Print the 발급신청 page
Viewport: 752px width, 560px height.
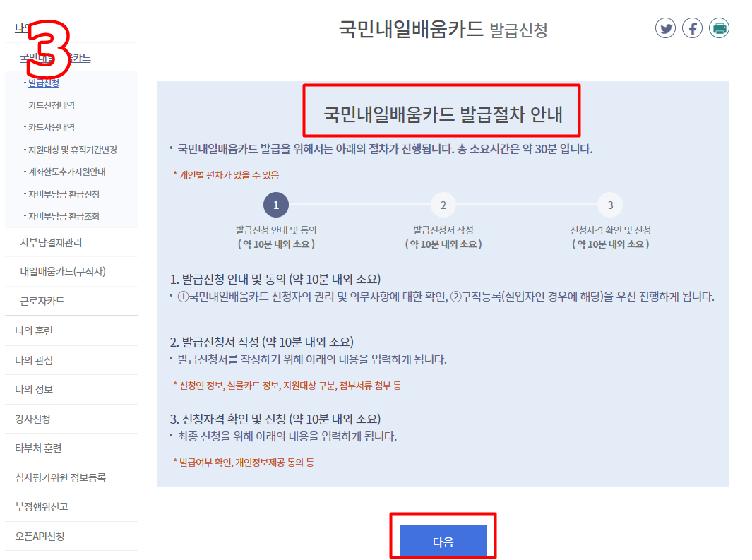click(719, 28)
